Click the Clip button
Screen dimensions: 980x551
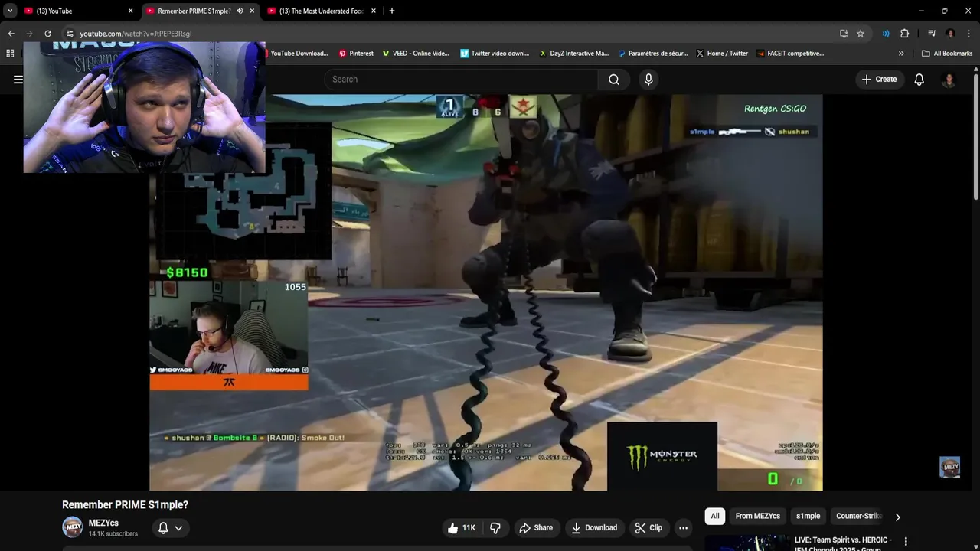[x=648, y=528]
